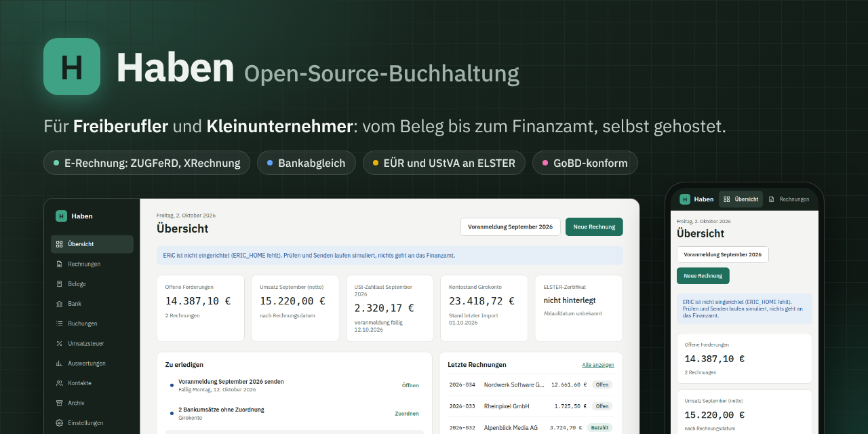Click the Haben logo in the phone mockup header
Screen dimensions: 868x434
pyautogui.click(x=685, y=199)
